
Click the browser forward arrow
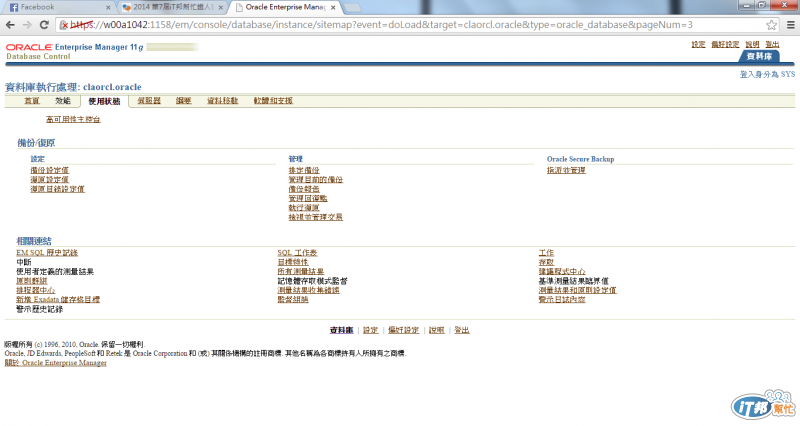tap(27, 25)
